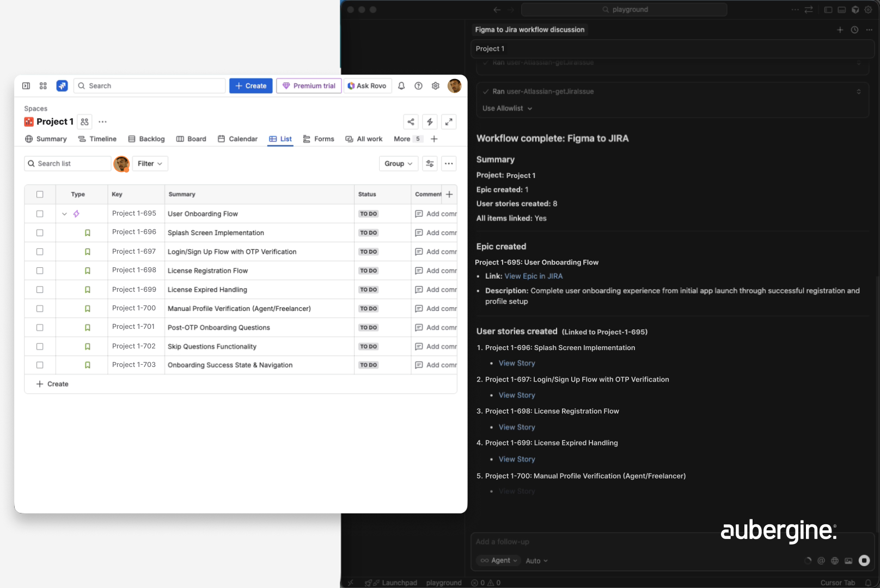Stop the running agent in Cursor

[864, 560]
